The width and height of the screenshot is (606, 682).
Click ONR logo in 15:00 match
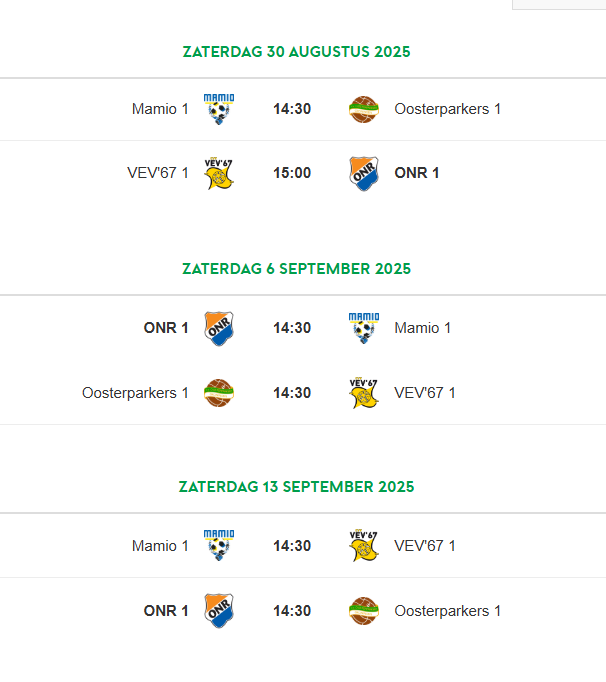[x=364, y=174]
